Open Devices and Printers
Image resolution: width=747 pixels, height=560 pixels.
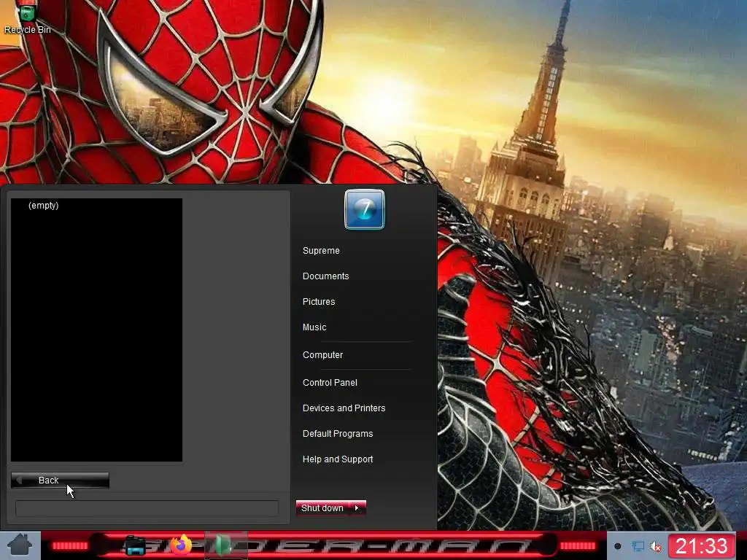pyautogui.click(x=344, y=408)
